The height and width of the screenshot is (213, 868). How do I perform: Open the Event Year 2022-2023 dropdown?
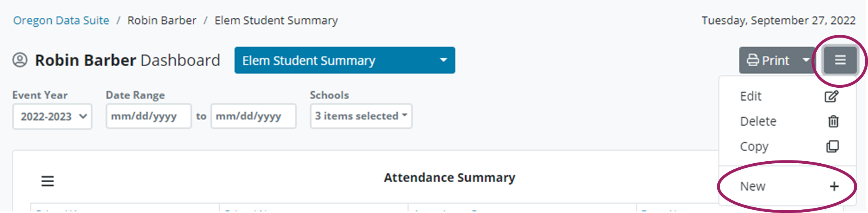53,116
